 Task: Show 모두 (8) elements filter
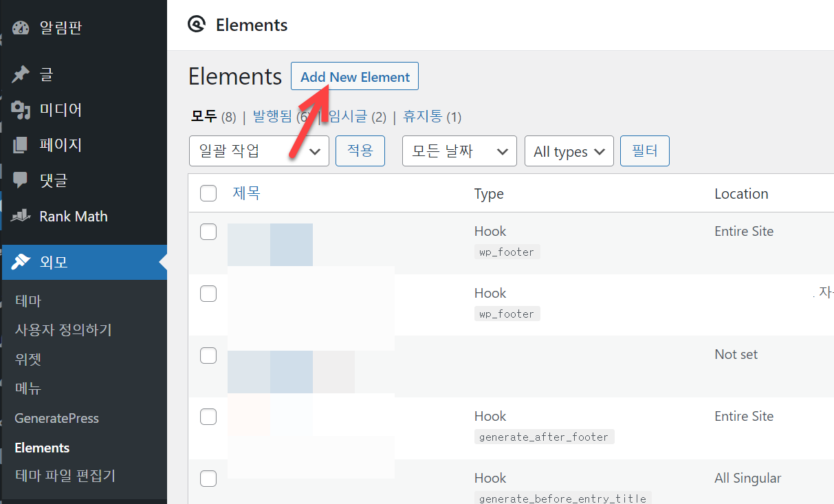tap(213, 117)
